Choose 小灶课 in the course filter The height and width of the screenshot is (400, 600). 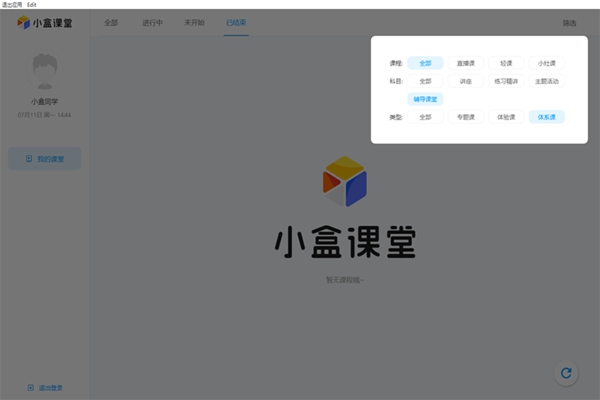547,63
